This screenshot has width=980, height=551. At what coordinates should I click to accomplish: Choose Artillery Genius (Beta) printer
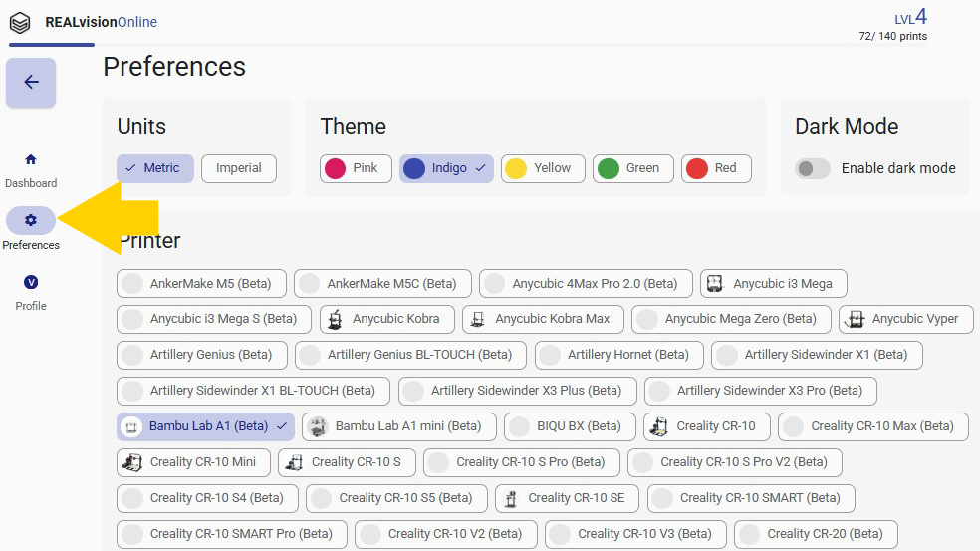(202, 355)
